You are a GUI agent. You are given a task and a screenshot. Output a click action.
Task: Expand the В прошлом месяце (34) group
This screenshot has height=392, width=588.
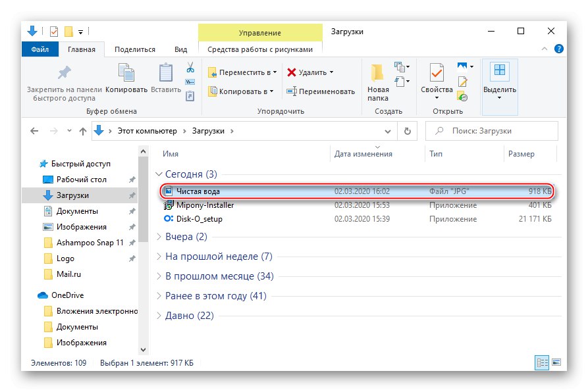(159, 276)
